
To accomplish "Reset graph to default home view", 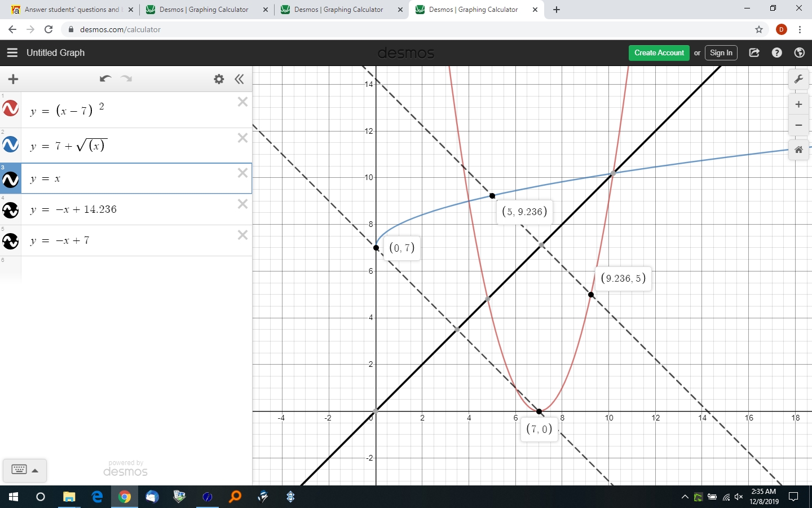I will [798, 150].
